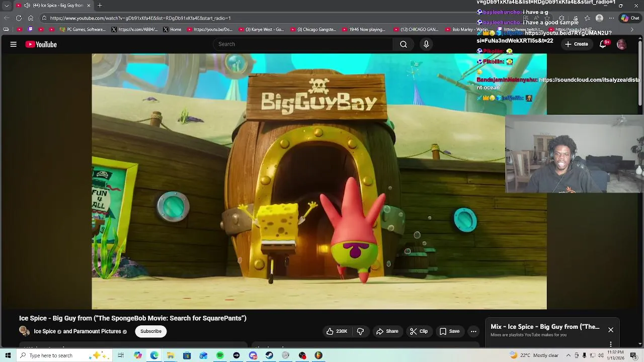Close the Ice Spice browser tab
This screenshot has height=362, width=644.
89,6
